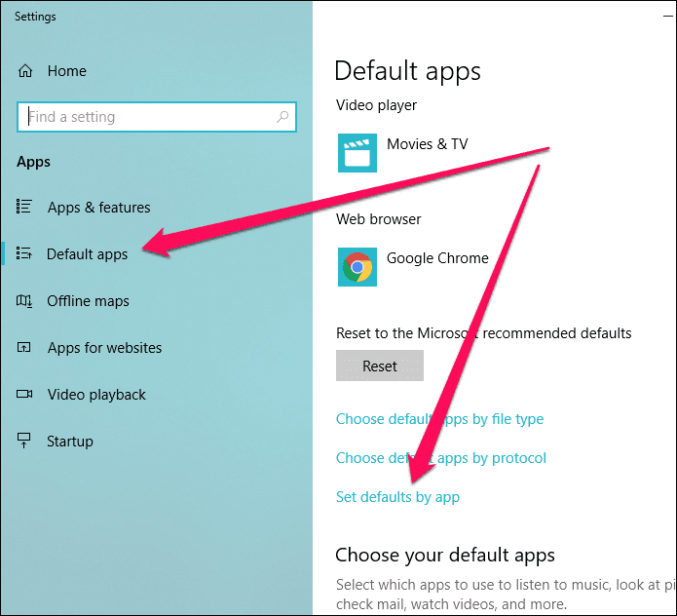Open Apps & features page
This screenshot has width=677, height=616.
click(99, 208)
